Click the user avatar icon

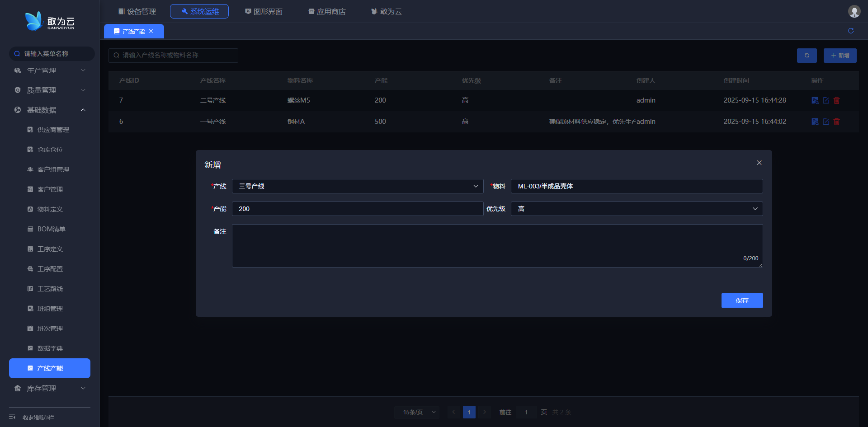point(854,11)
